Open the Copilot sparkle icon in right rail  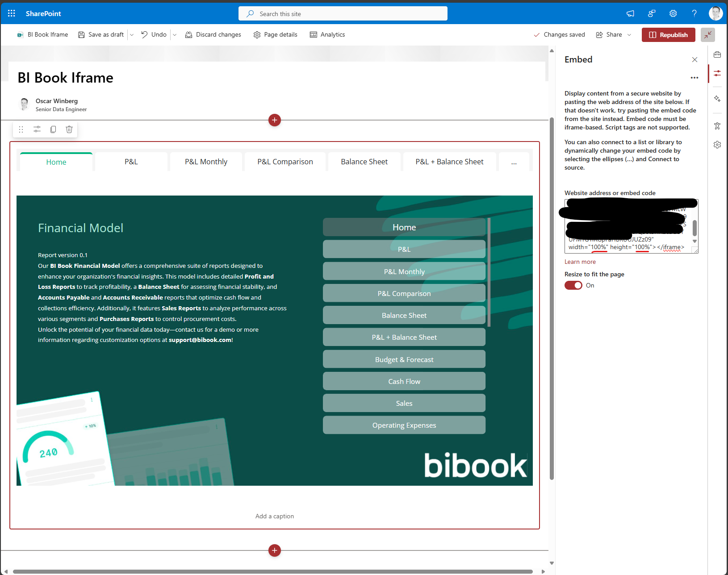click(717, 98)
